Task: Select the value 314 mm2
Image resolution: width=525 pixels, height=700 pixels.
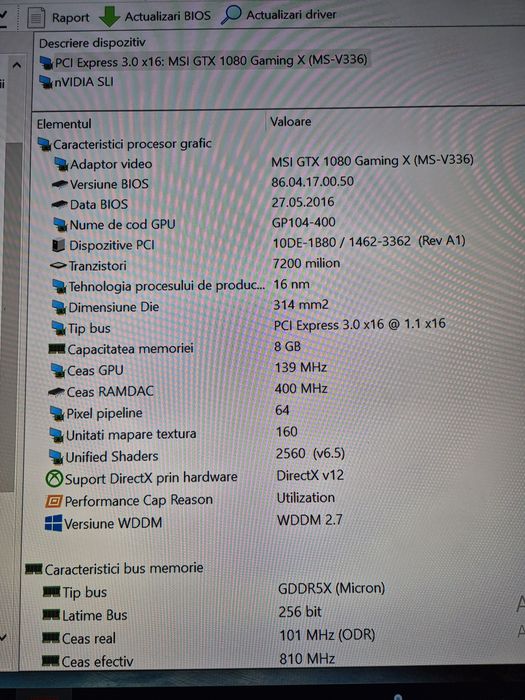Action: (x=301, y=305)
